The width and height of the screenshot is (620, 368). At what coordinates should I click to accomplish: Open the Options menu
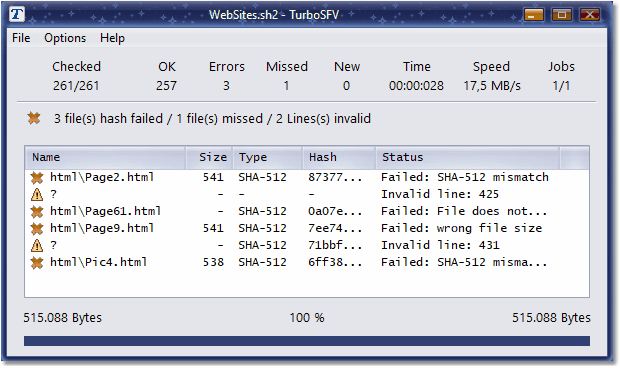(65, 38)
